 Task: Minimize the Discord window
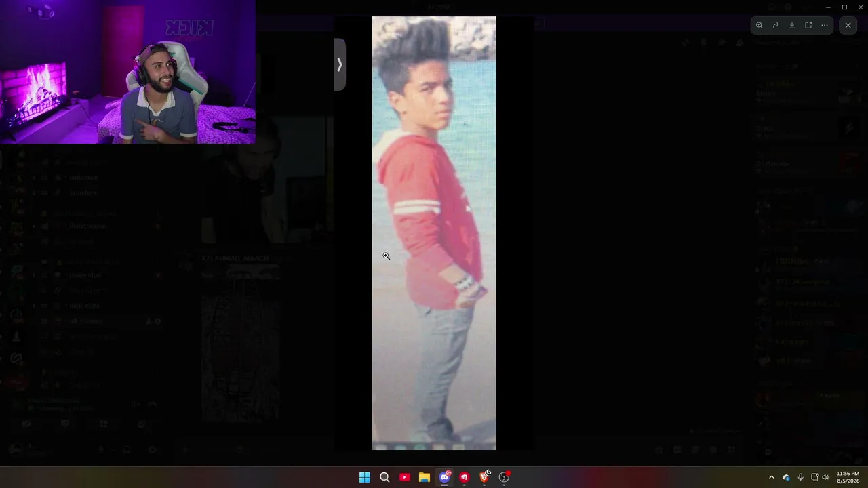click(x=828, y=7)
